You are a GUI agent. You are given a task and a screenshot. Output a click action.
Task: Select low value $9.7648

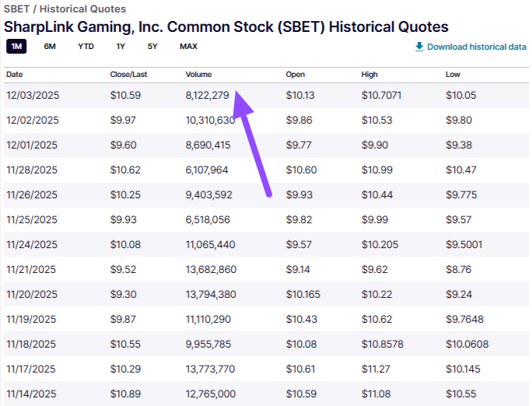[464, 320]
